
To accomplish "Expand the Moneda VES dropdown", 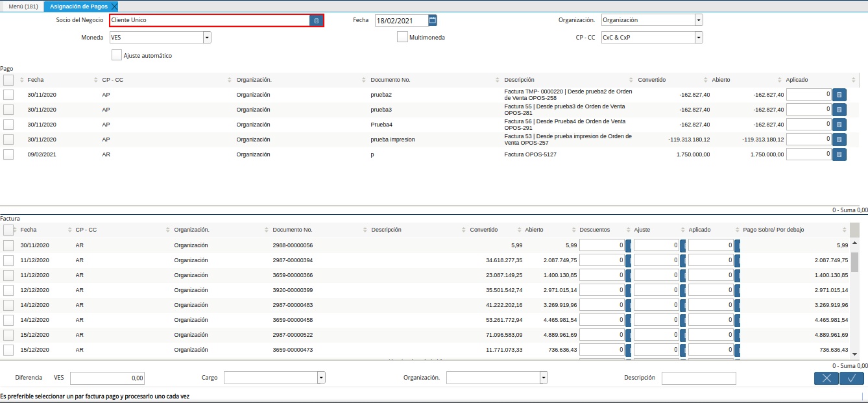I will pyautogui.click(x=207, y=38).
